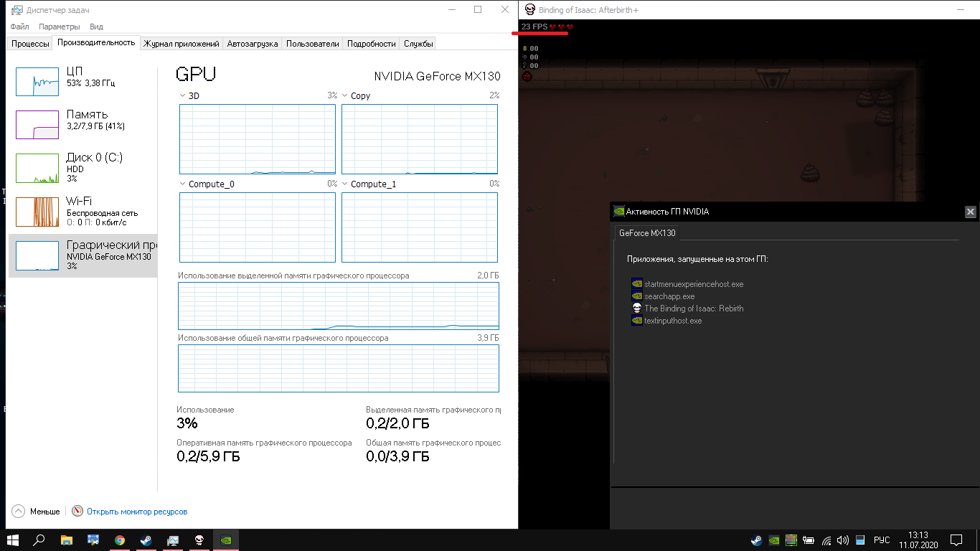Open the volume speaker tray icon

coord(843,540)
